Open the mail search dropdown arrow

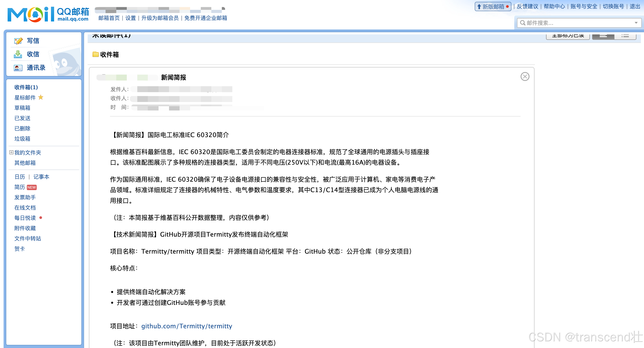636,23
